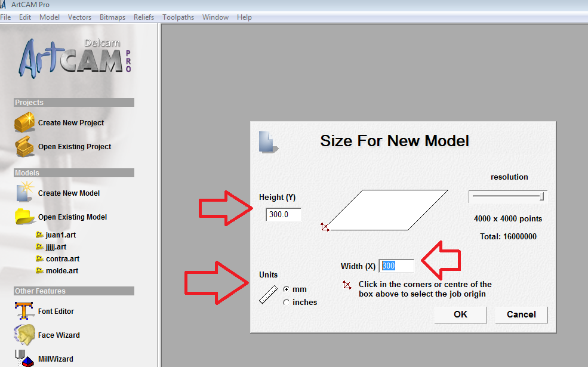The width and height of the screenshot is (588, 367).
Task: Open recent model jjjjj.art
Action: point(56,247)
